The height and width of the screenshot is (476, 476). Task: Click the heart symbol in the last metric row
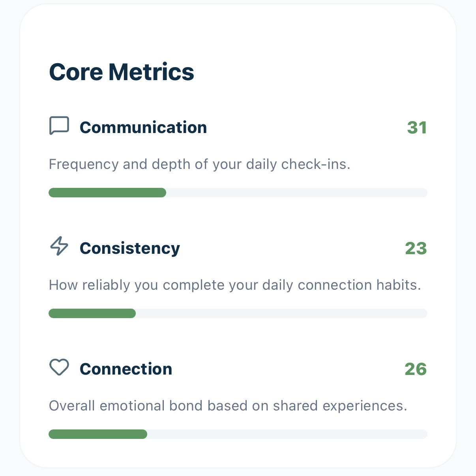pos(58,368)
